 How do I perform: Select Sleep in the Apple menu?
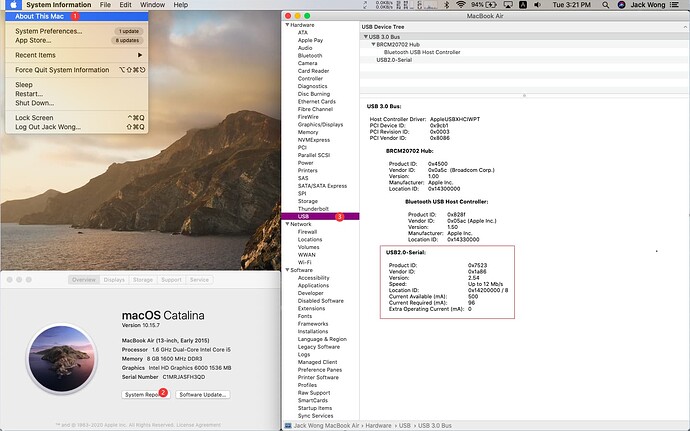pyautogui.click(x=77, y=85)
